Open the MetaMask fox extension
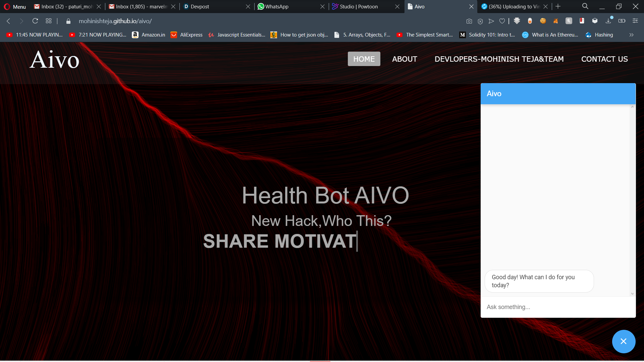Screen dimensions: 644x362 [556, 21]
